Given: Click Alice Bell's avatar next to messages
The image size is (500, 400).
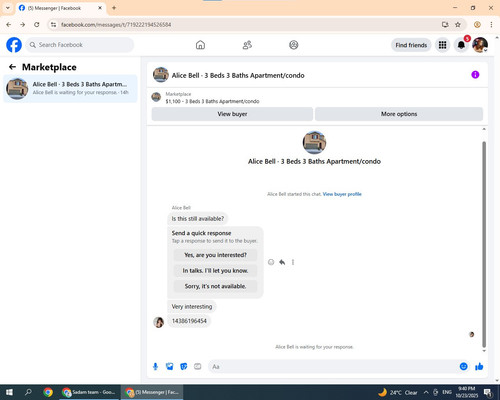Looking at the screenshot, I should (x=158, y=322).
